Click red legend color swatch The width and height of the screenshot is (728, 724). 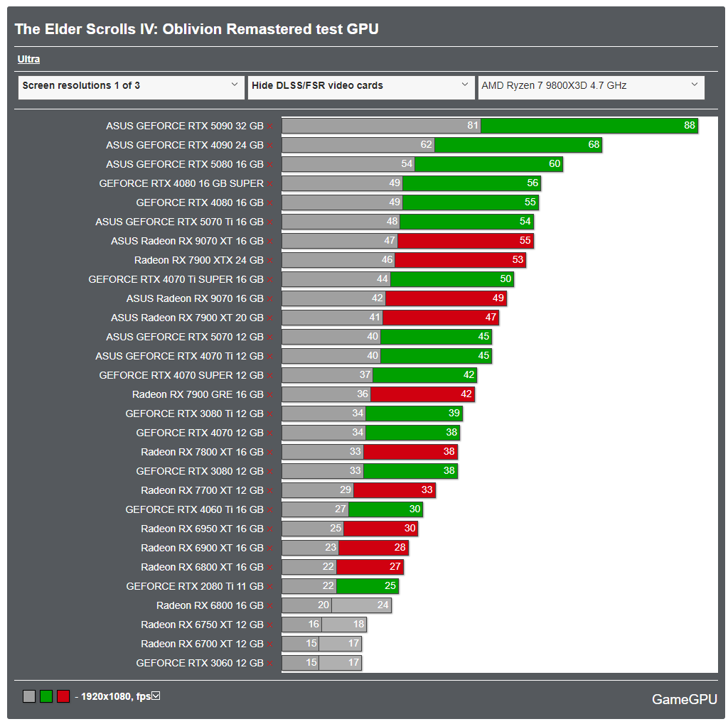pos(63,696)
